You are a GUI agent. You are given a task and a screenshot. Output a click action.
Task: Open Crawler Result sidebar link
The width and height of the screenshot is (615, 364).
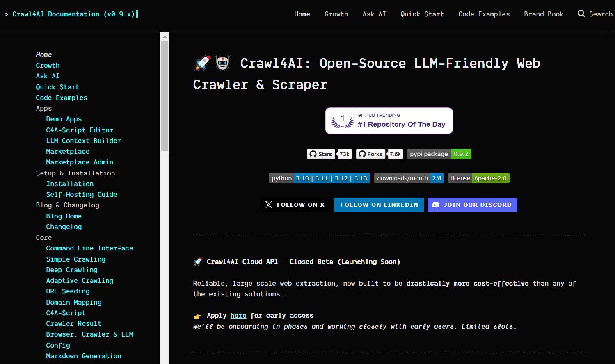74,324
